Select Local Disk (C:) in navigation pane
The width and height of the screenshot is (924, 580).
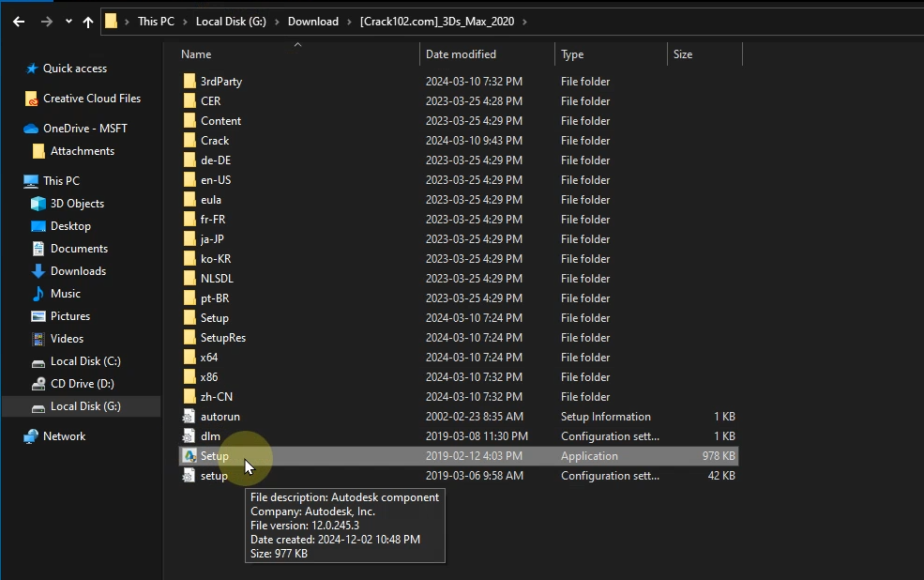tap(85, 361)
